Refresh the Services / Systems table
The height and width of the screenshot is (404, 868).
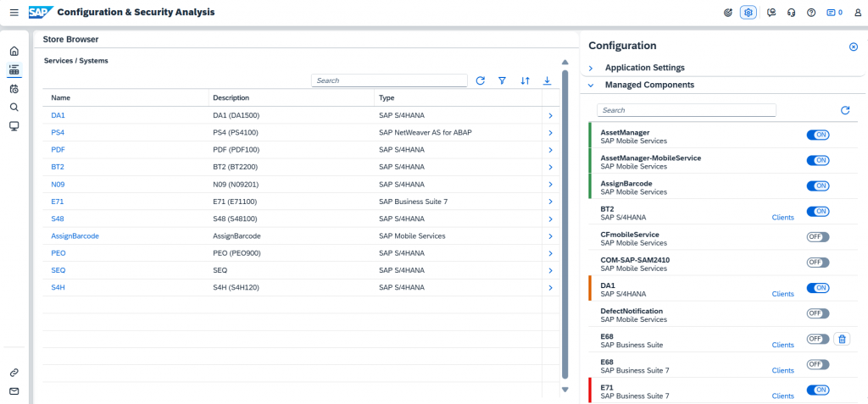480,80
